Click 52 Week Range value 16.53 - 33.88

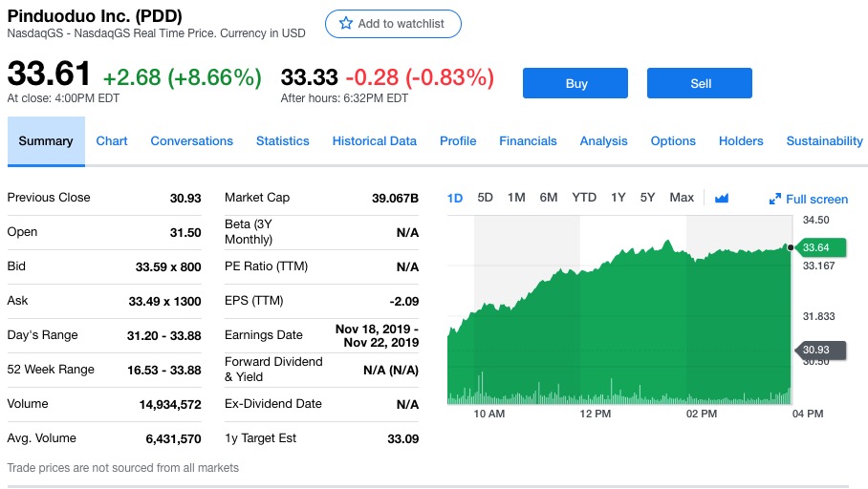163,370
